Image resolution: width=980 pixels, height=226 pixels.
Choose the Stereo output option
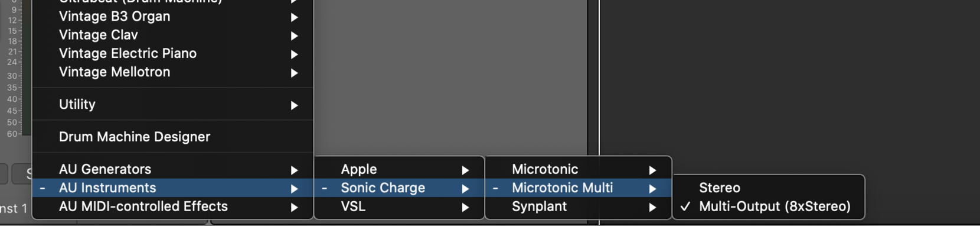(x=768, y=188)
